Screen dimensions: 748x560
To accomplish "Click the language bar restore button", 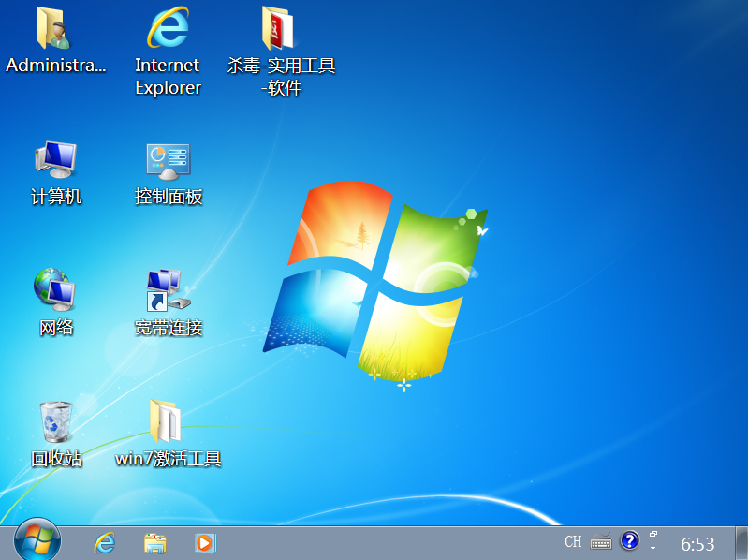I will (x=653, y=535).
